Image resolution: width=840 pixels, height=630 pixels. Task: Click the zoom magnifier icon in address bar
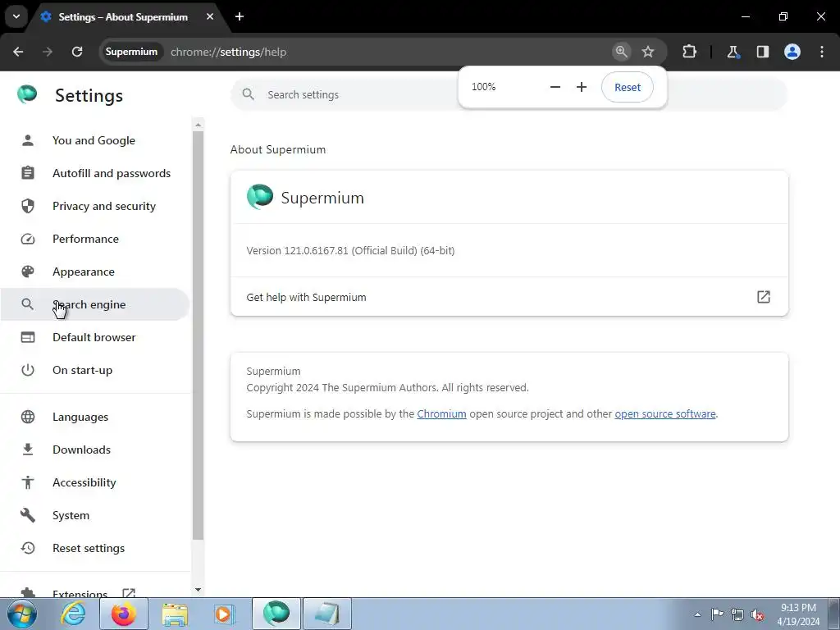coord(622,52)
